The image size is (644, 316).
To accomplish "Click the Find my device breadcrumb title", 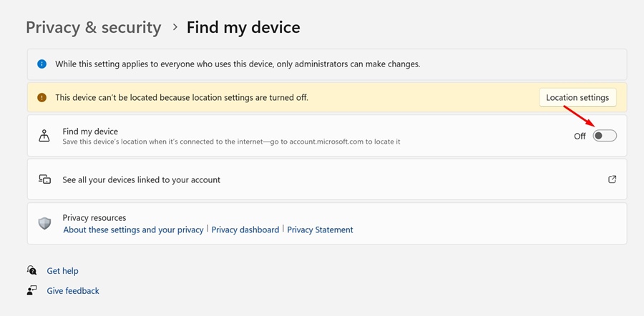I will pyautogui.click(x=243, y=28).
